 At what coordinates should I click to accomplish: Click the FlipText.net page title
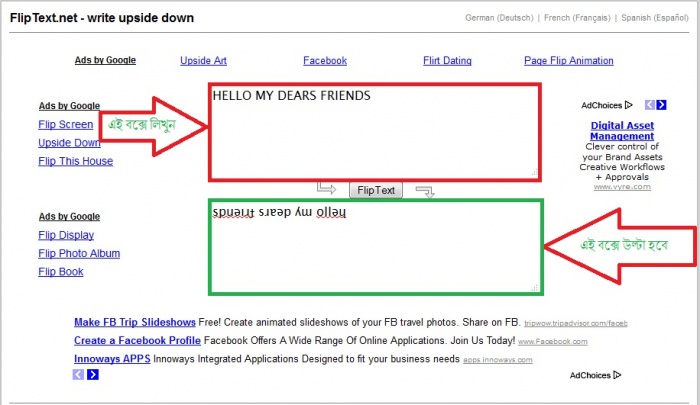pyautogui.click(x=102, y=18)
